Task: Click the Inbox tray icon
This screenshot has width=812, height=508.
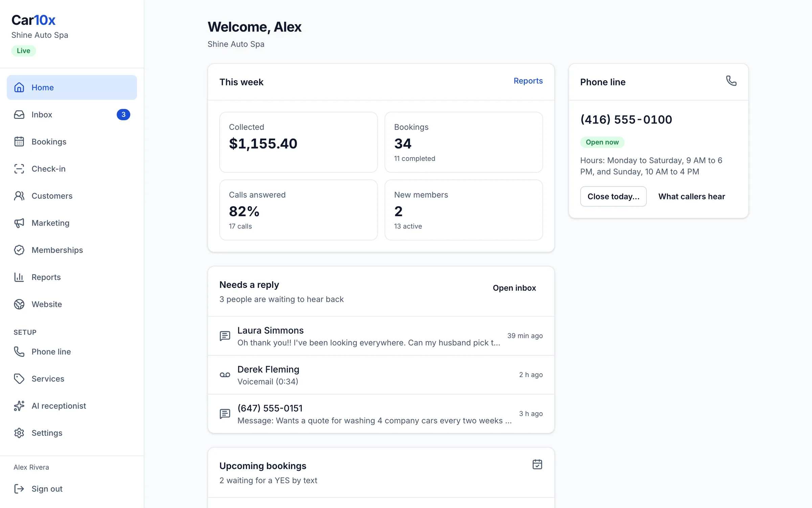Action: (19, 114)
